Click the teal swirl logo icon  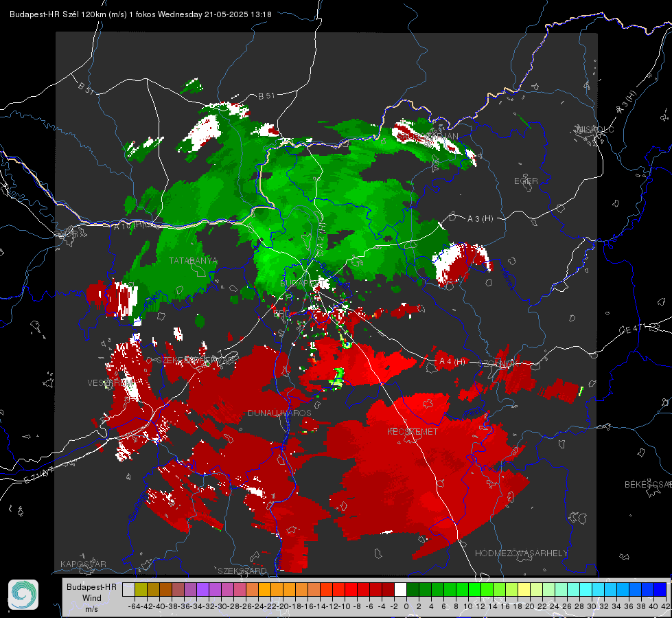coord(23,595)
